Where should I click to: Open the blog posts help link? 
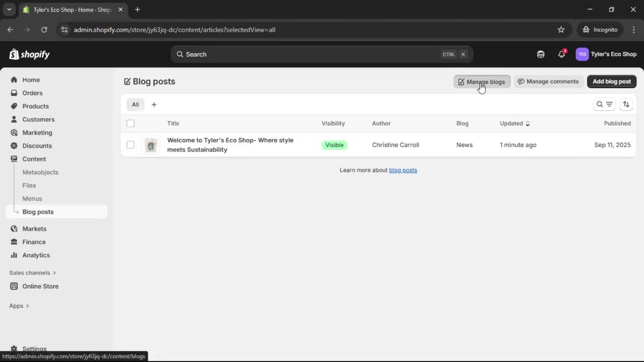coord(403,170)
